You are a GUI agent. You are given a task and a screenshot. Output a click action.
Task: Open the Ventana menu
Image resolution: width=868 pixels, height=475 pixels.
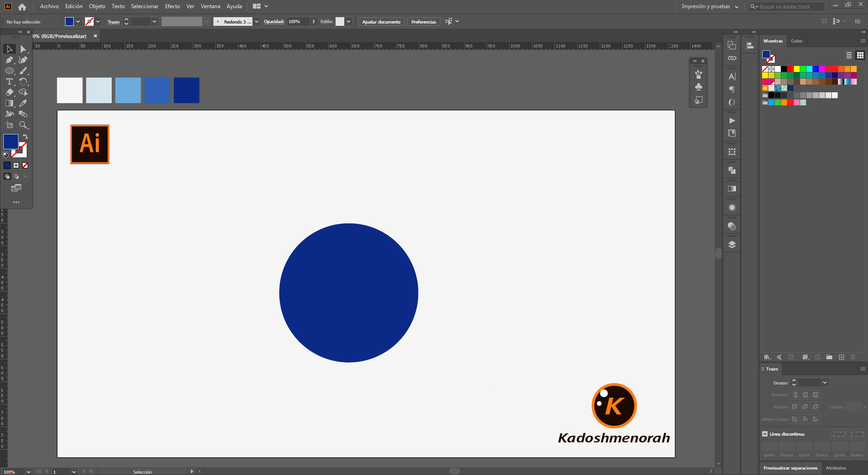[x=210, y=6]
